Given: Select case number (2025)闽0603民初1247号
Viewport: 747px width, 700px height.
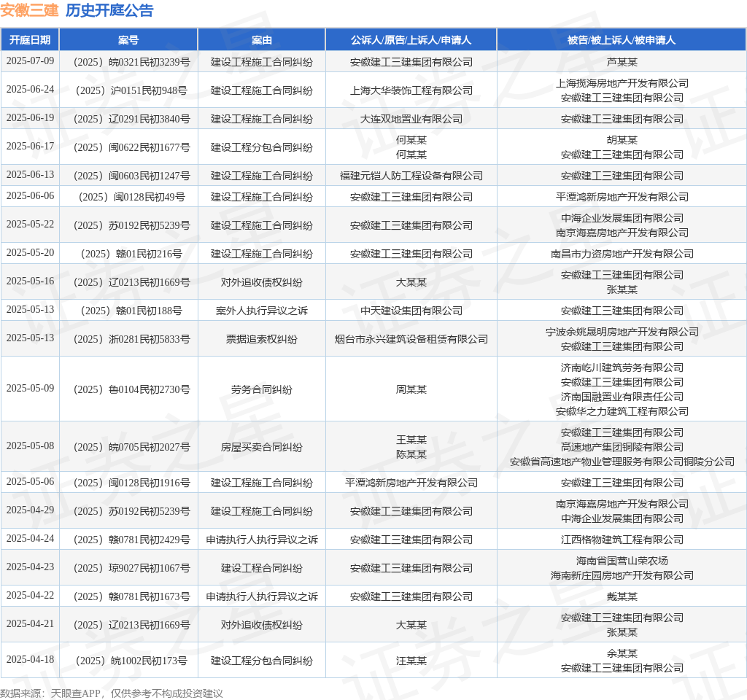Looking at the screenshot, I should [131, 176].
